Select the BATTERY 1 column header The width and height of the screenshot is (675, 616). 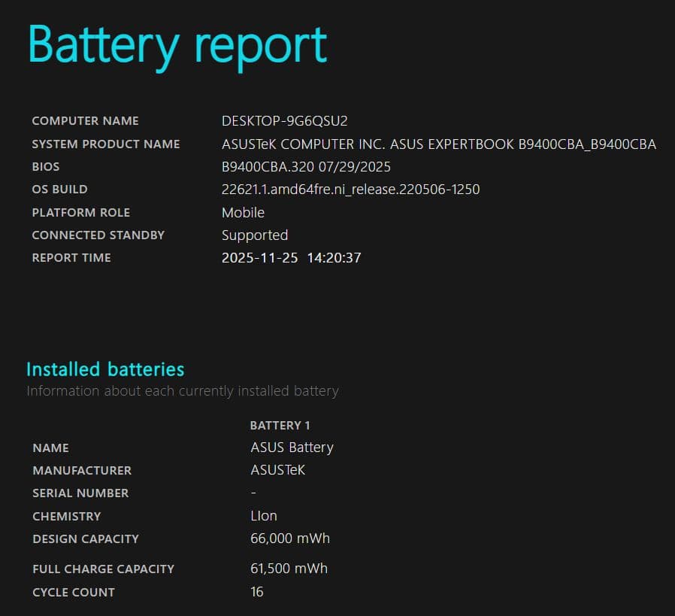pos(280,425)
